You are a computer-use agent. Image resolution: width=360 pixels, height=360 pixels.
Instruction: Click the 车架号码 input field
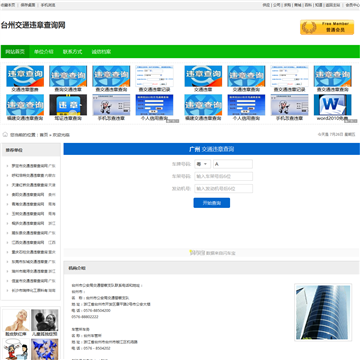click(223, 176)
